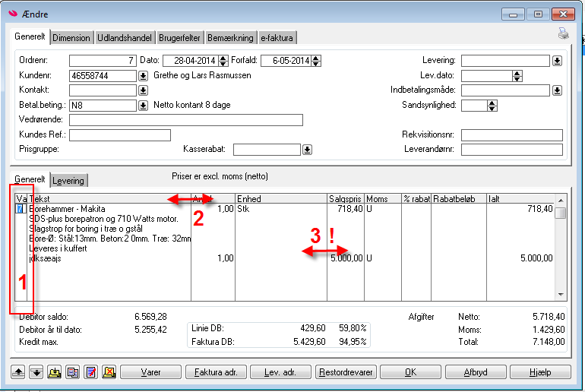The height and width of the screenshot is (392, 585).
Task: Select the lower Generelt lines tab
Action: pyautogui.click(x=30, y=179)
